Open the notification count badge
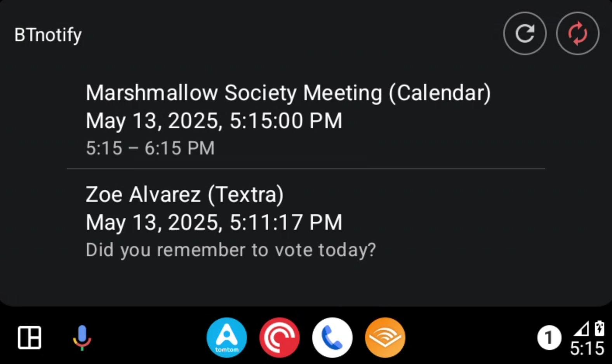Screen dimensions: 612x364 [549, 338]
